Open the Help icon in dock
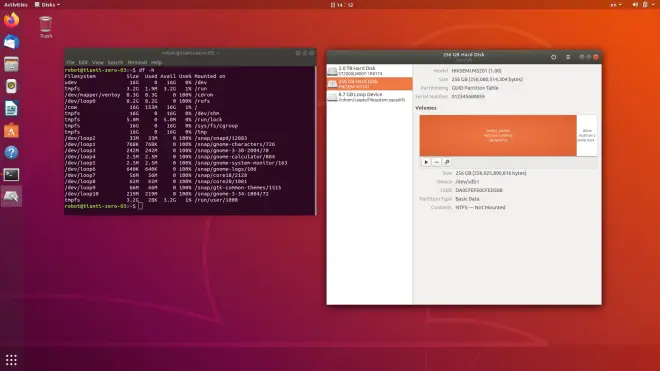 (11, 152)
